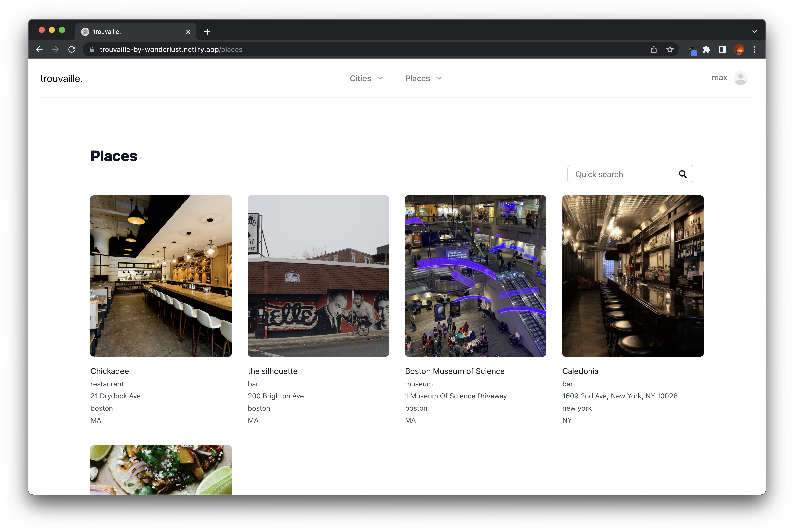Open the Cities dropdown menu

coord(366,78)
